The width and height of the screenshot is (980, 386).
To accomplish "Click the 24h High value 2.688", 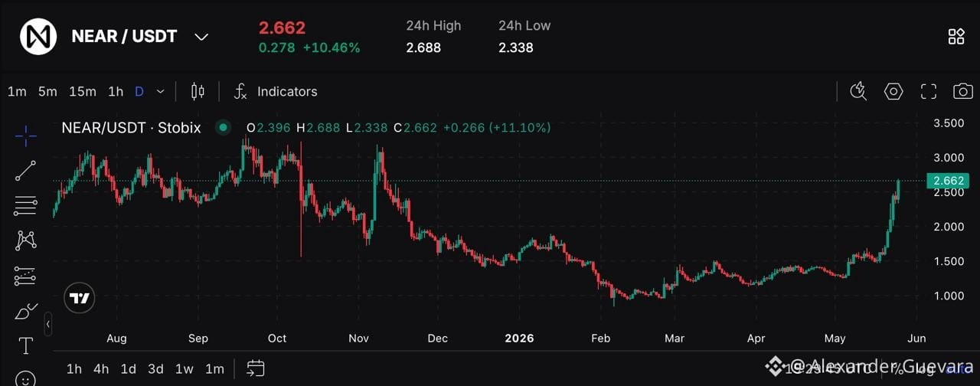I will (423, 47).
